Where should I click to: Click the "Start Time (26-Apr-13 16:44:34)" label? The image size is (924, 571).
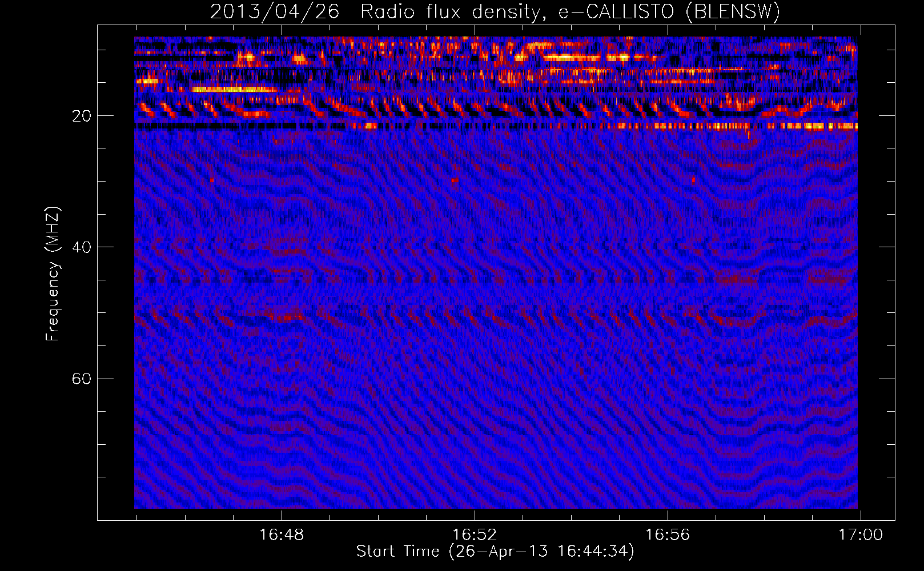[x=495, y=552]
